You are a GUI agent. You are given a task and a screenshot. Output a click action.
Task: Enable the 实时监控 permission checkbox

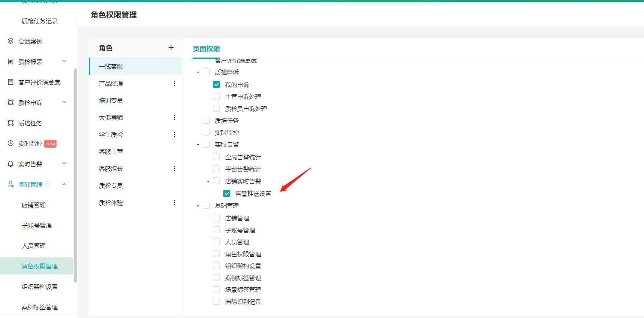click(x=206, y=132)
